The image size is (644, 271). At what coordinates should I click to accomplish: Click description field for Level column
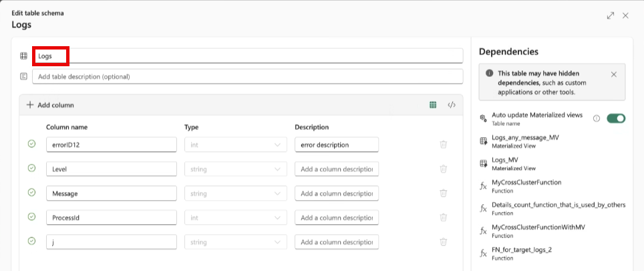tap(336, 169)
